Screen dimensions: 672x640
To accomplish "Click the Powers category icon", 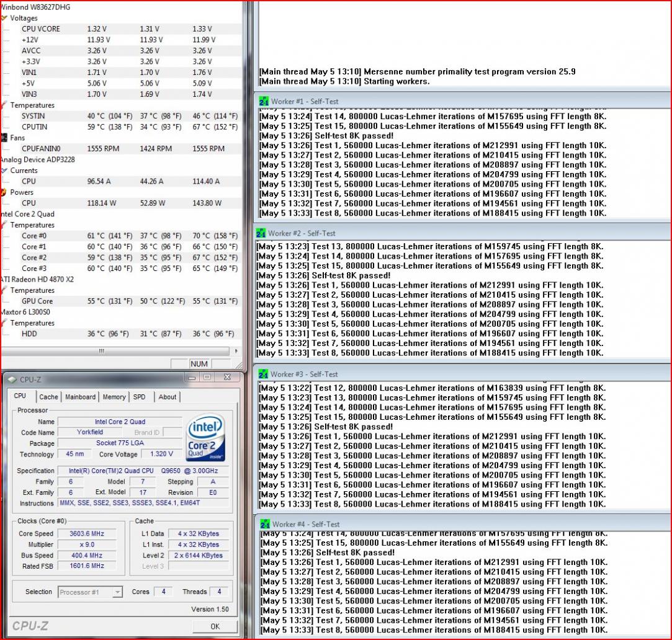I will coord(4,192).
